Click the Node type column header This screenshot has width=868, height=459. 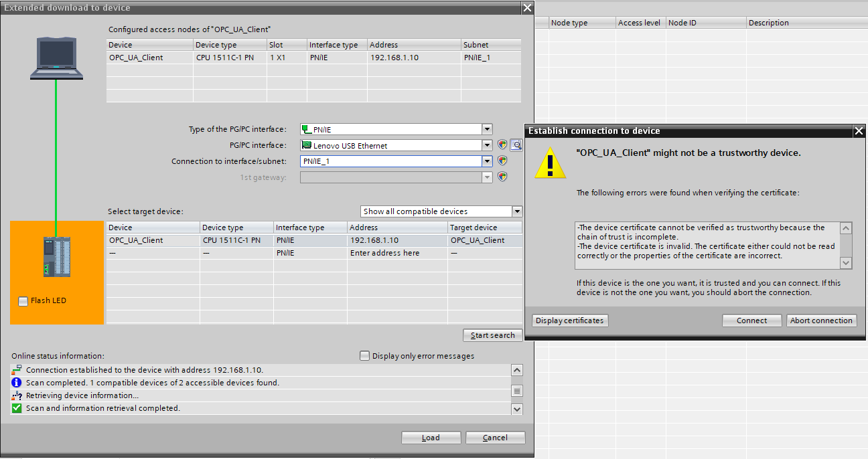click(x=581, y=23)
